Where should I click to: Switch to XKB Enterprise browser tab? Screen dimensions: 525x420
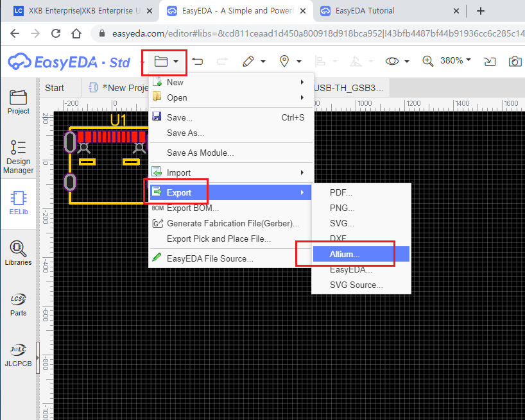[x=80, y=11]
